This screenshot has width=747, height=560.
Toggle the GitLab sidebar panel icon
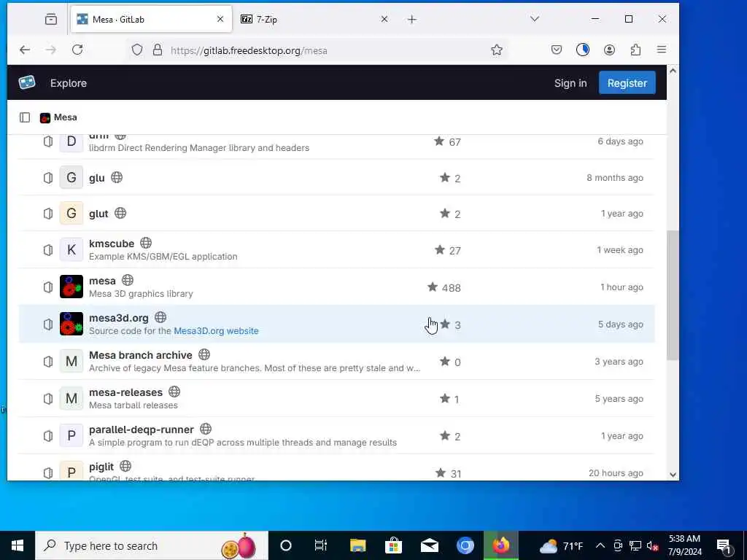(25, 117)
